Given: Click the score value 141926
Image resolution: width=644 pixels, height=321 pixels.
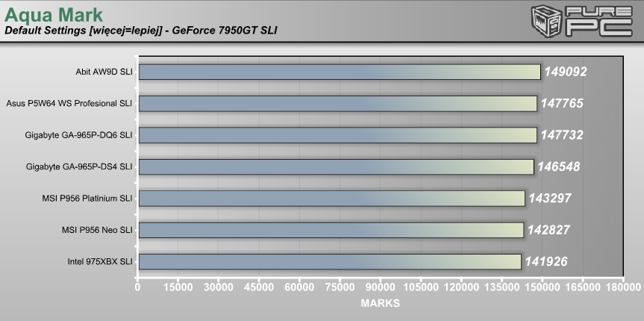Looking at the screenshot, I should click(546, 262).
